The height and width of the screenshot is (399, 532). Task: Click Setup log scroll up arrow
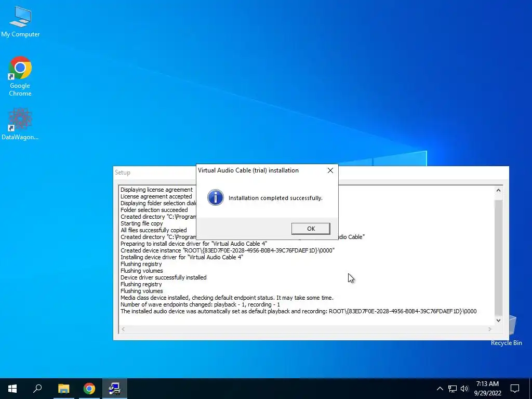click(x=498, y=190)
